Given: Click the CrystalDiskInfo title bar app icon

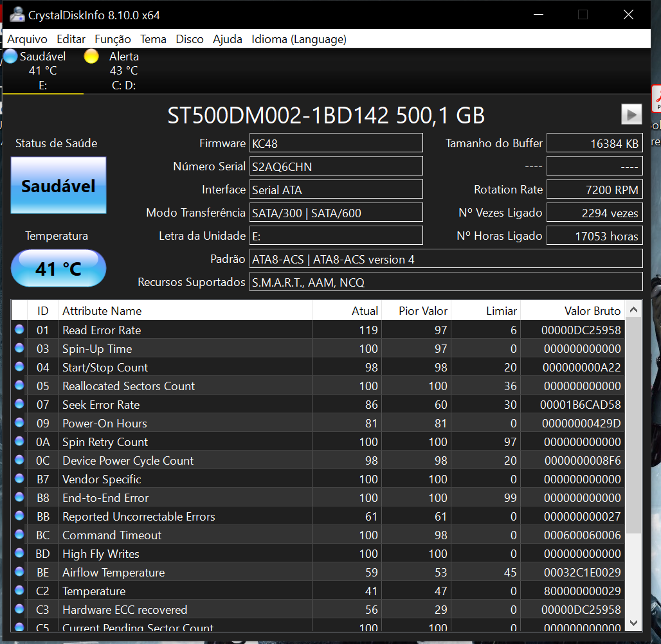Looking at the screenshot, I should coord(17,14).
